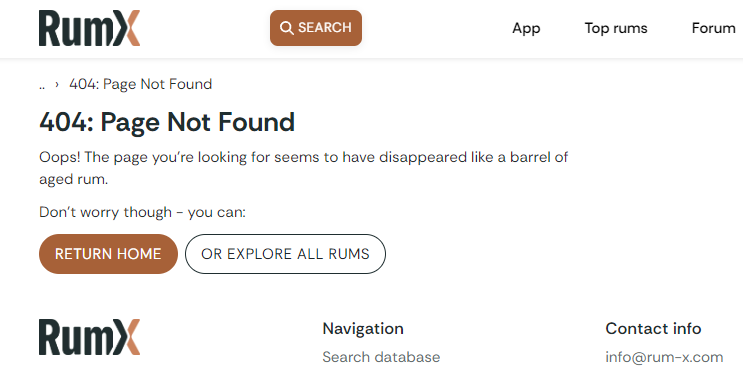Click the breadcrumb chevron separator
This screenshot has height=376, width=743.
pos(57,84)
